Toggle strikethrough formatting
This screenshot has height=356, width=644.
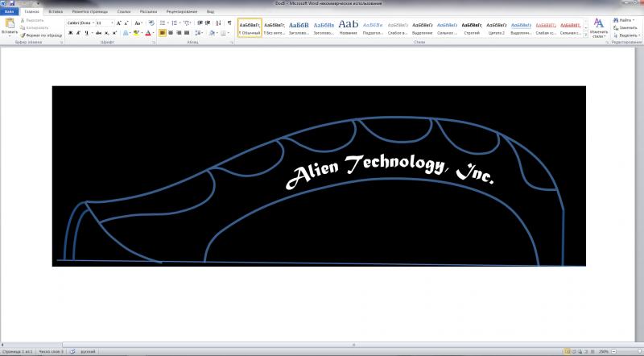98,33
